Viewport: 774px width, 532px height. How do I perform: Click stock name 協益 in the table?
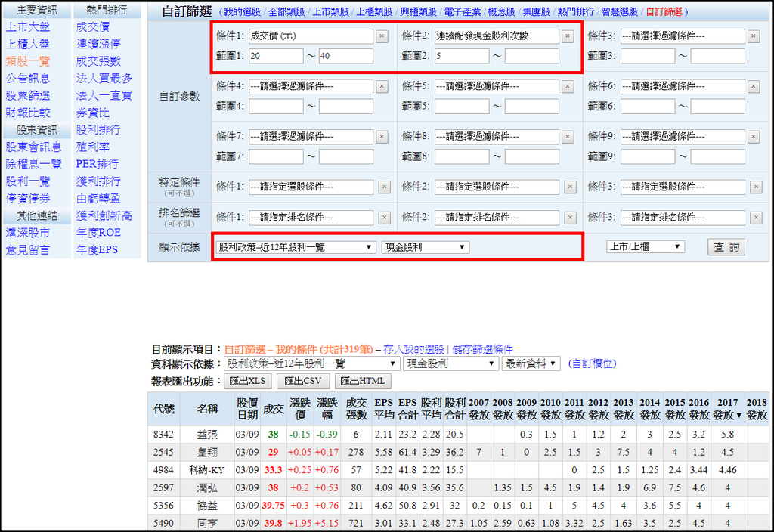click(207, 506)
